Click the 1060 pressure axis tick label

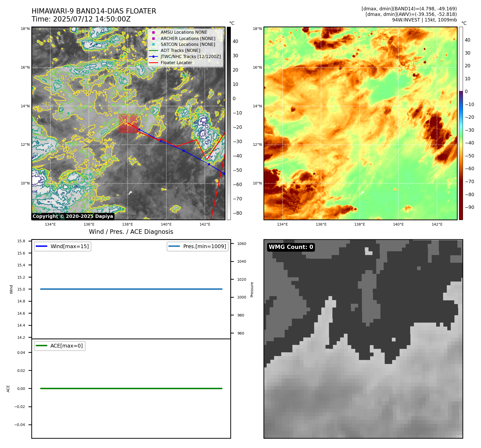pos(242,244)
